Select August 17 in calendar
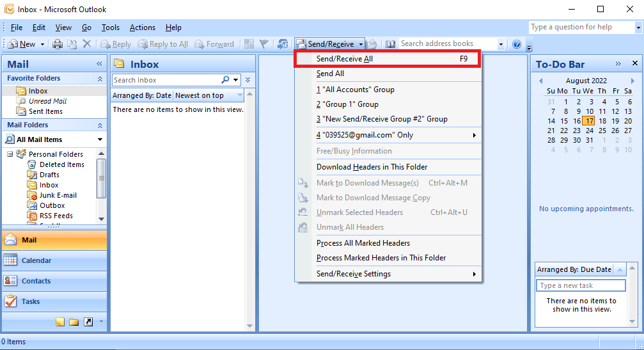Screen dimensions: 644x350 pos(590,121)
